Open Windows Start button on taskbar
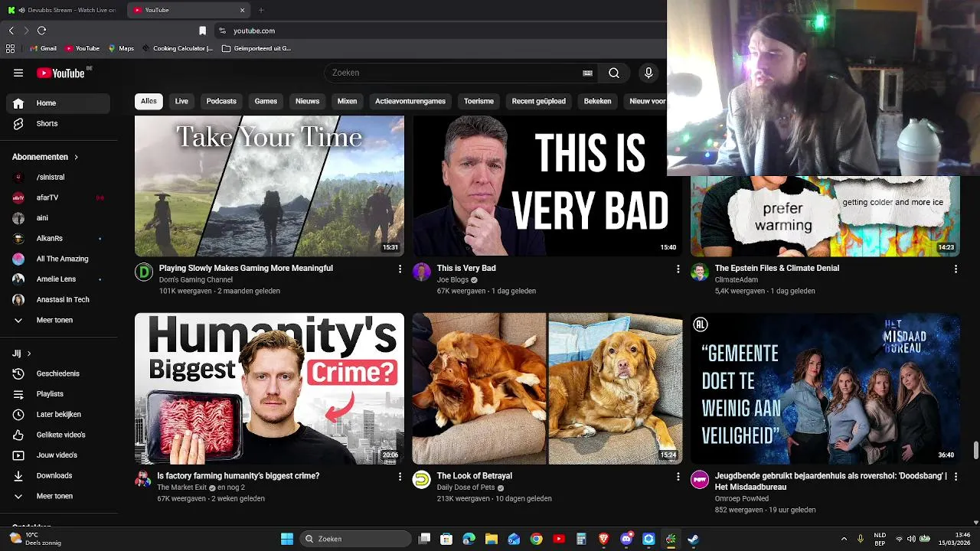This screenshot has height=551, width=980. point(287,539)
